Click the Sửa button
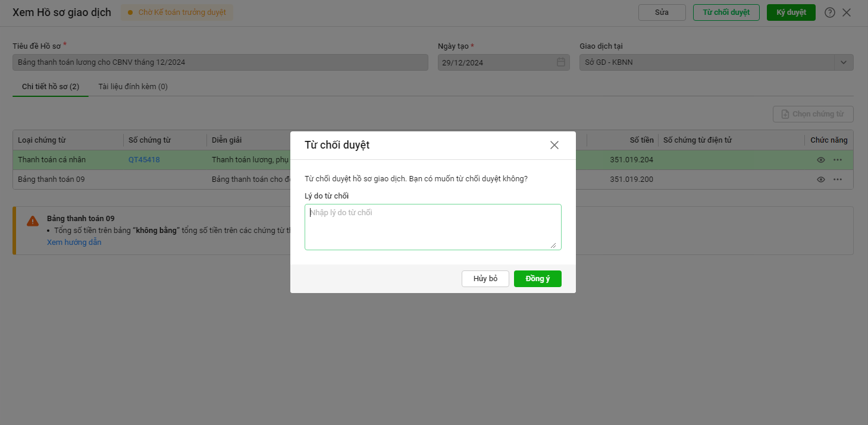 click(662, 12)
